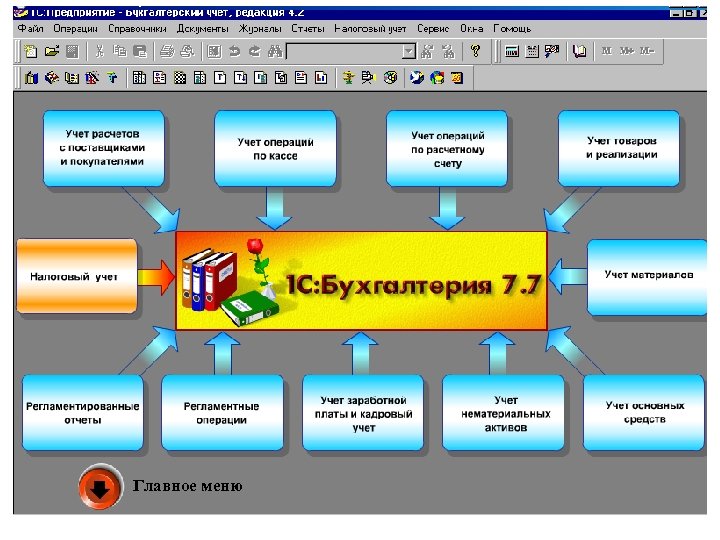Click the binoculars Find icon
The height and width of the screenshot is (540, 720).
pos(275,51)
